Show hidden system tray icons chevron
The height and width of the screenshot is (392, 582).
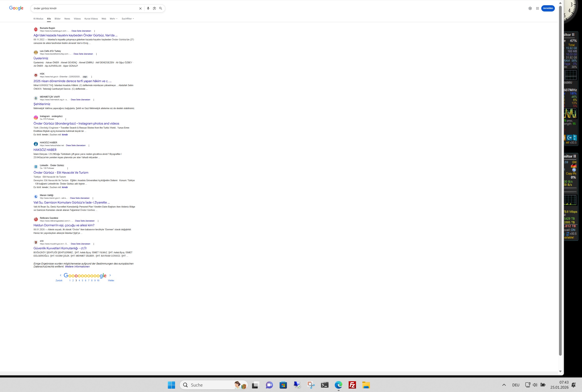pyautogui.click(x=504, y=385)
